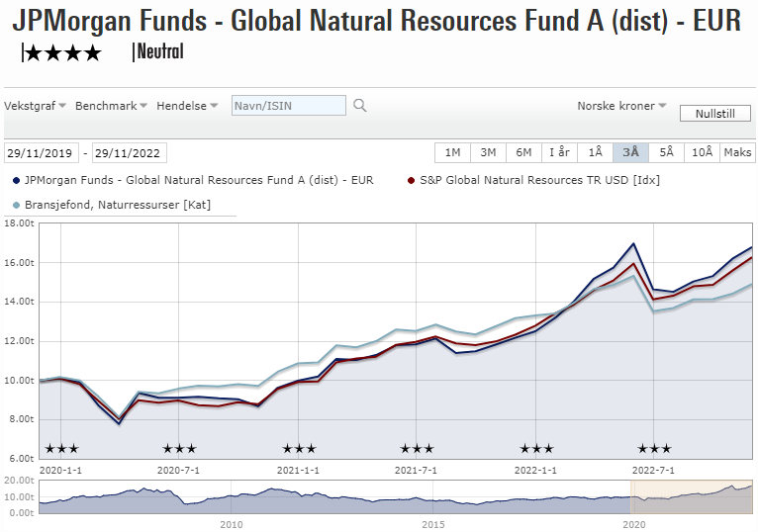Click star rating marker at 2020-7-1
Screen dimensions: 758x532
pyautogui.click(x=179, y=449)
